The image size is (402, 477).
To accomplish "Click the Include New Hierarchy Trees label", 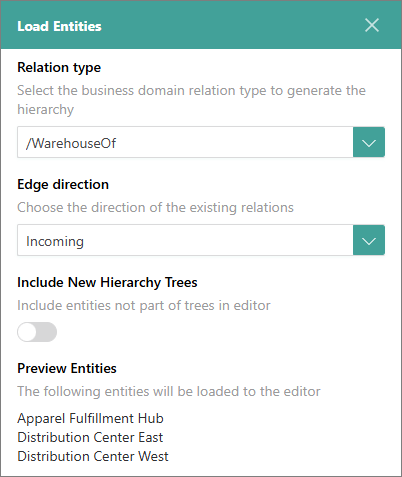I will [x=107, y=283].
